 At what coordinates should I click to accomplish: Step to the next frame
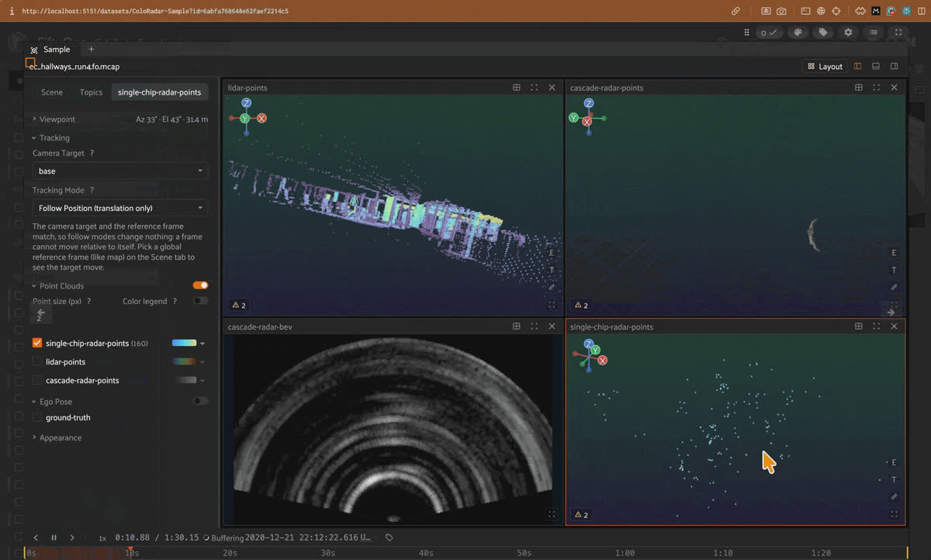point(72,538)
